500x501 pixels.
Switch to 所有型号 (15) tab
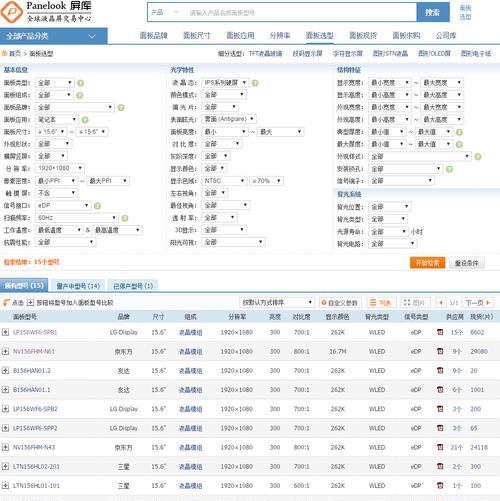(24, 285)
